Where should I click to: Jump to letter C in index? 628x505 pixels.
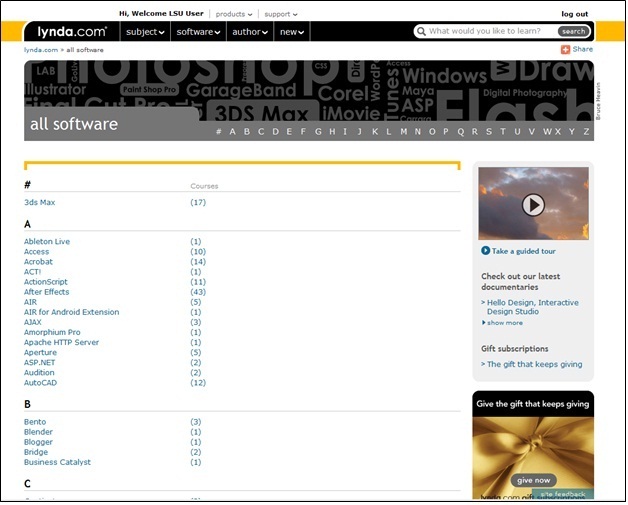(261, 131)
